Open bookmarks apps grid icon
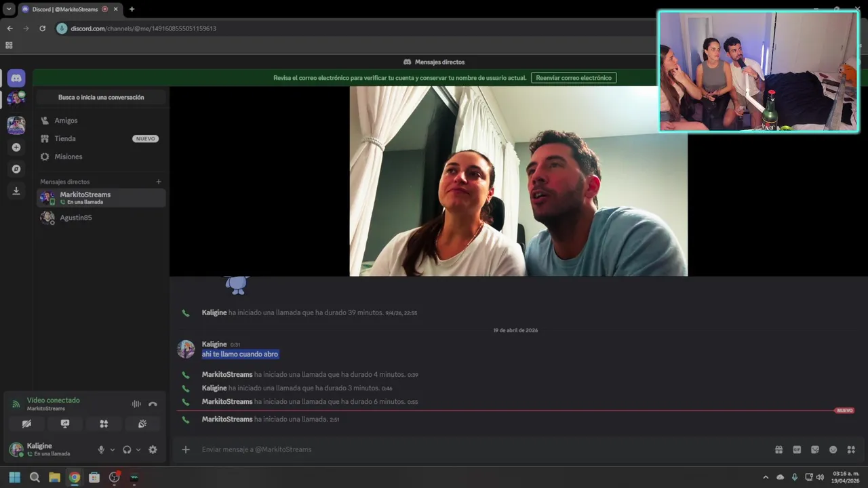Viewport: 868px width, 488px height. [9, 45]
